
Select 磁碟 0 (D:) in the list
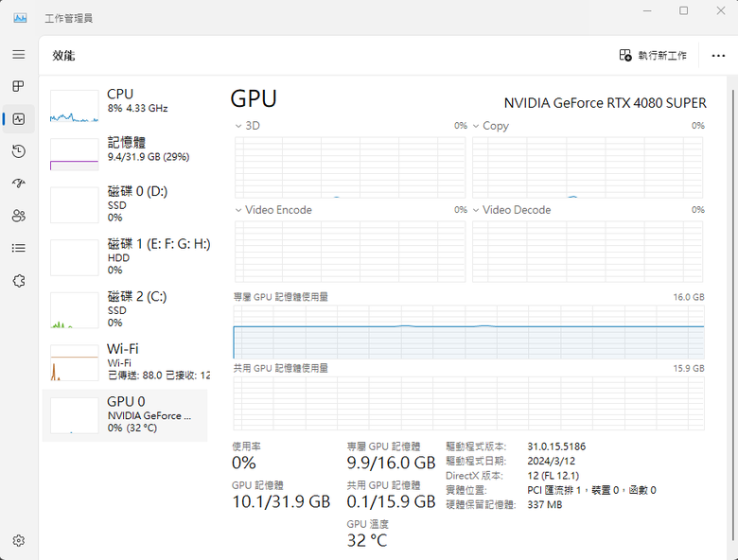[x=125, y=204]
